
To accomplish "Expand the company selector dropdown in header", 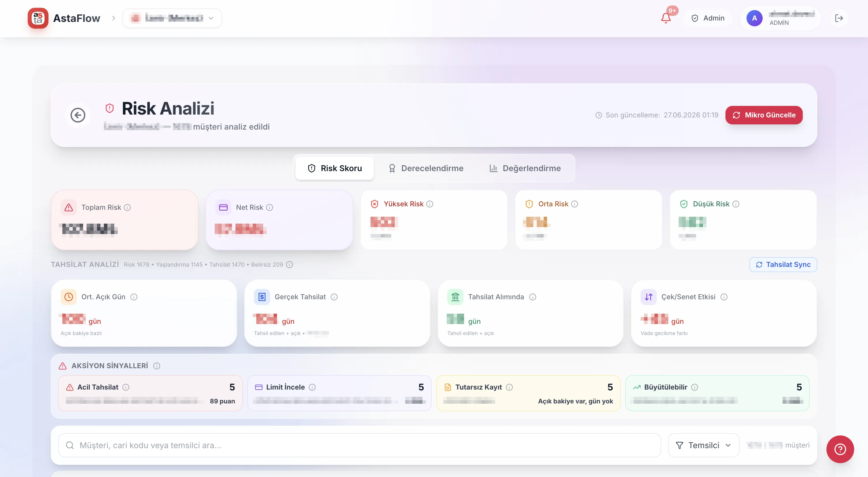I will (x=172, y=18).
